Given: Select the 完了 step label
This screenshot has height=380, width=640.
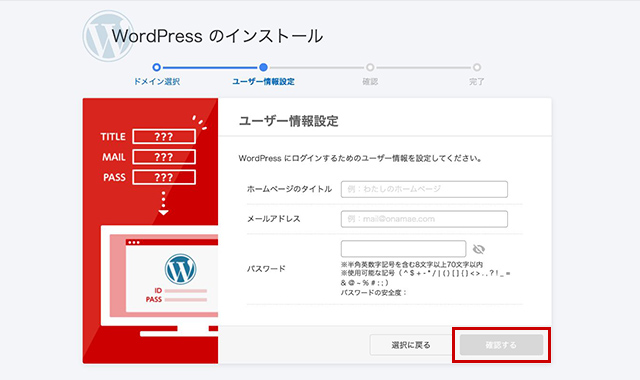Looking at the screenshot, I should click(x=476, y=82).
